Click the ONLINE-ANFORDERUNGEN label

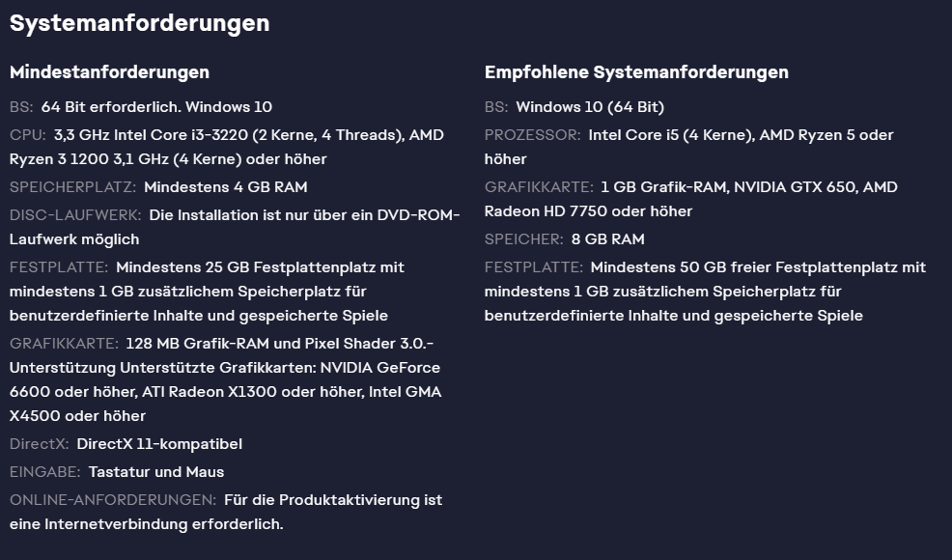click(x=113, y=500)
